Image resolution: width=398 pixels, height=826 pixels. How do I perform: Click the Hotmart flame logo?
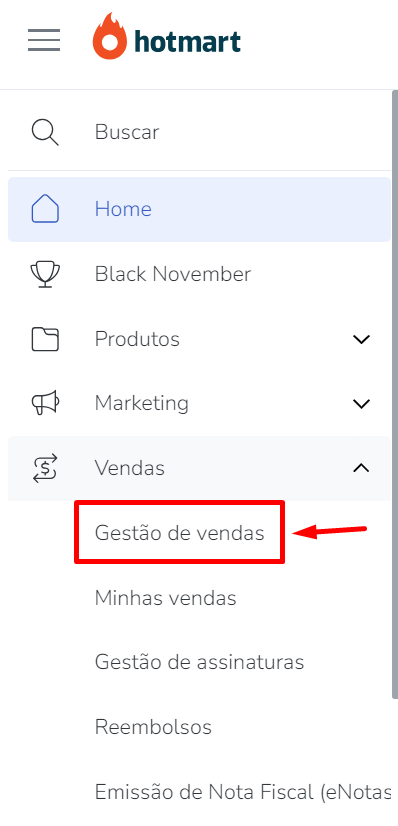[x=110, y=36]
